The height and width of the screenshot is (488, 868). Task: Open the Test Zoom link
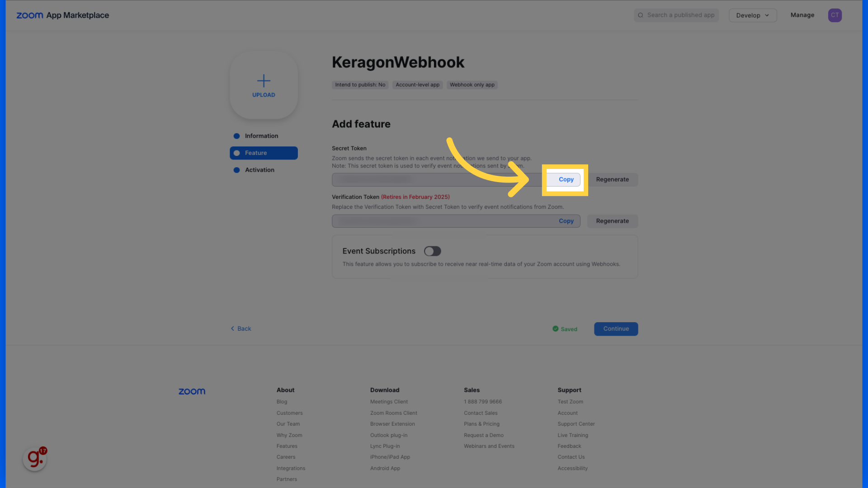point(570,402)
